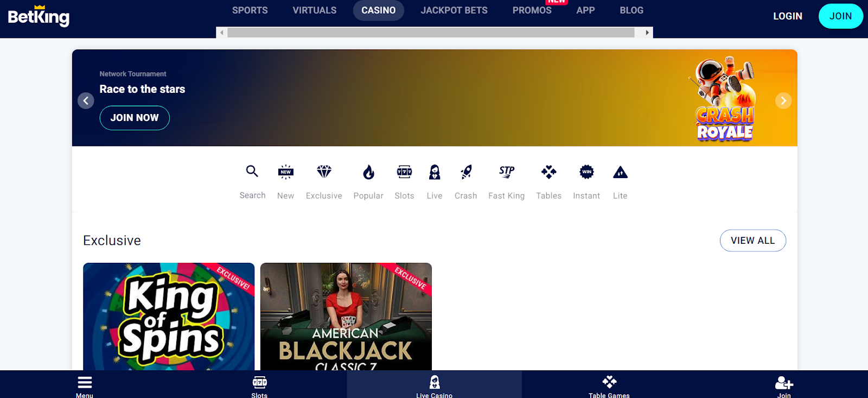Click the 'Network Tournament' banner label

click(x=133, y=74)
